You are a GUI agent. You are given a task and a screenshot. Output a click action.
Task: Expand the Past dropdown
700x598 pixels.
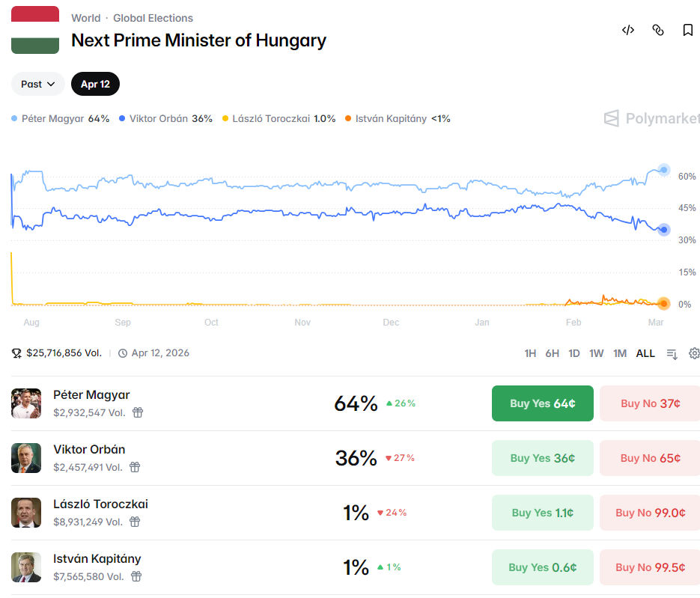click(x=37, y=84)
